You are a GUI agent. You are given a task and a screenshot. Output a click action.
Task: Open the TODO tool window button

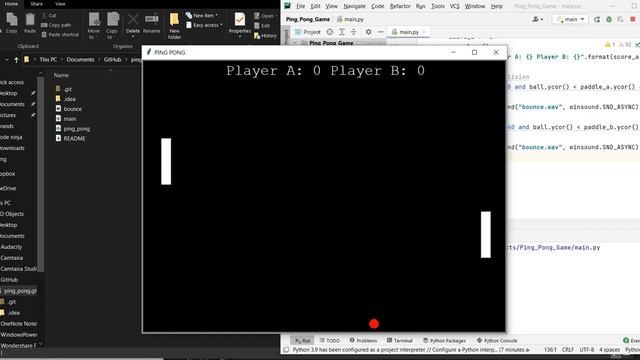(x=330, y=340)
